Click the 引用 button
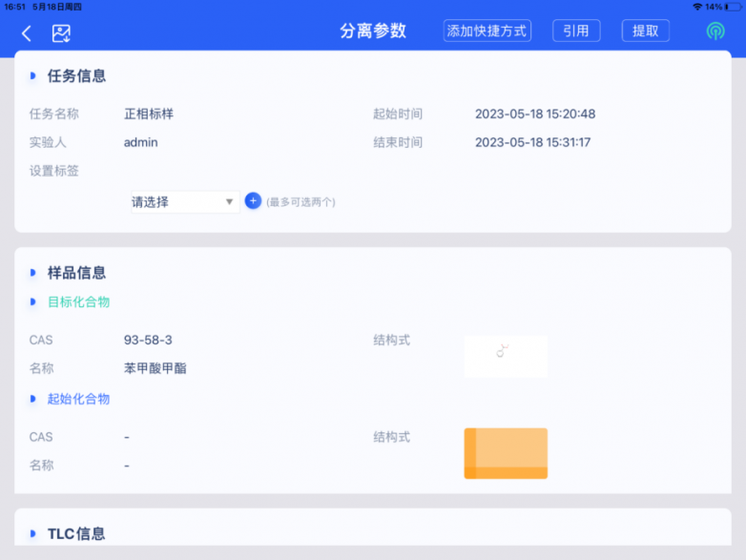 576,31
